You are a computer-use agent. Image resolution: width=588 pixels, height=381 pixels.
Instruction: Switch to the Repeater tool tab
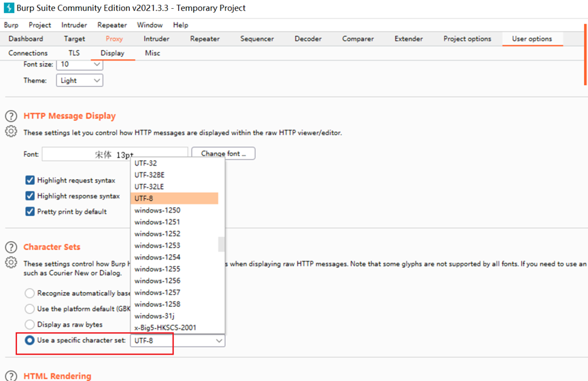coord(205,39)
